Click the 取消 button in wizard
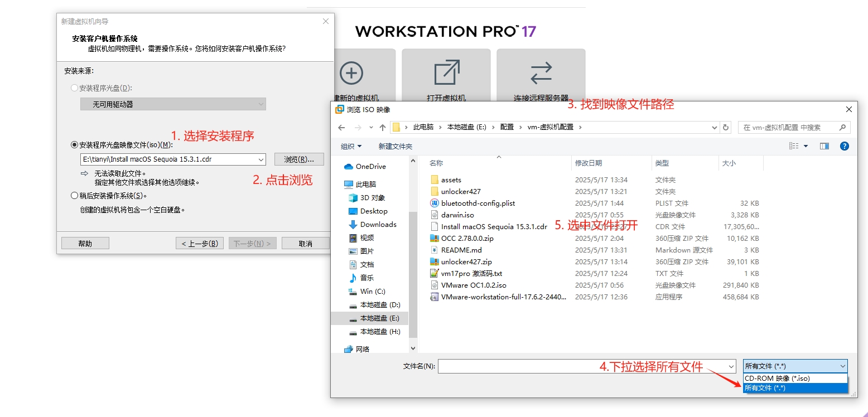The image size is (868, 417). [x=306, y=244]
